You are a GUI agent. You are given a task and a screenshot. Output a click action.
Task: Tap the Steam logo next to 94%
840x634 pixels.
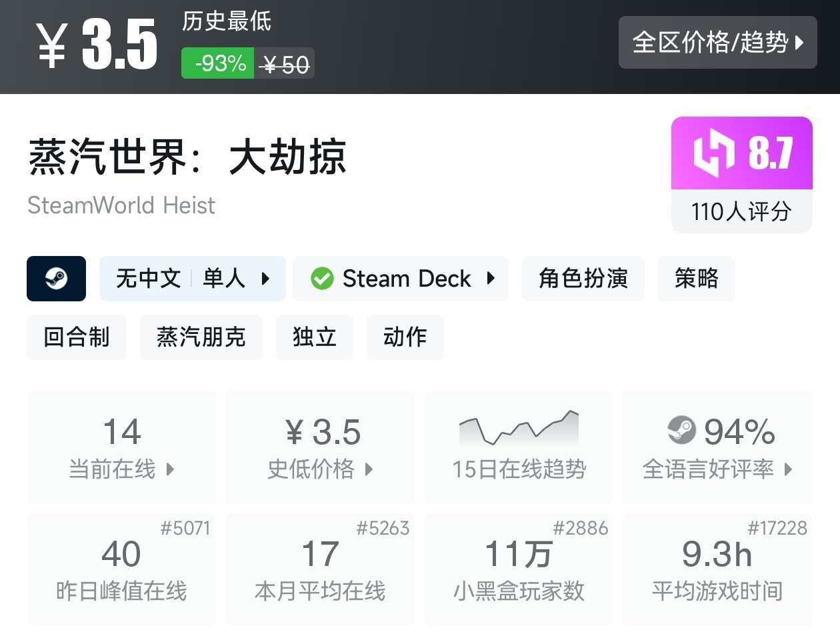point(681,431)
